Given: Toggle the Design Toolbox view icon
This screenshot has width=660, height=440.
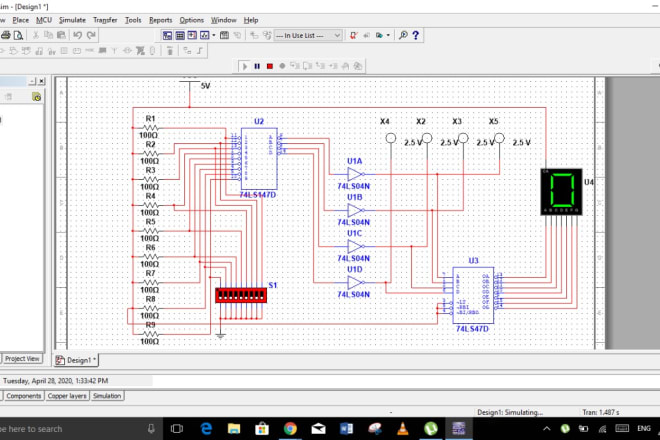Looking at the screenshot, I should 167,35.
